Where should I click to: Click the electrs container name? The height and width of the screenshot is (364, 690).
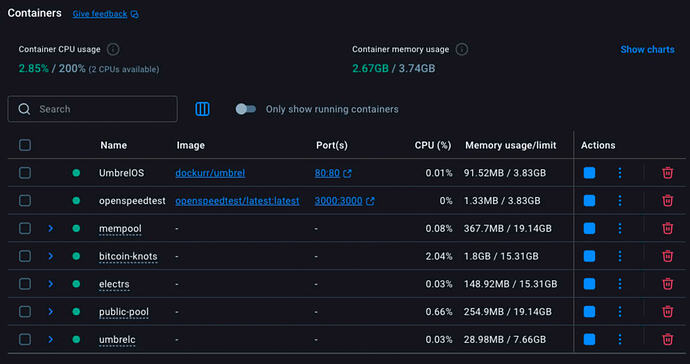coord(114,284)
